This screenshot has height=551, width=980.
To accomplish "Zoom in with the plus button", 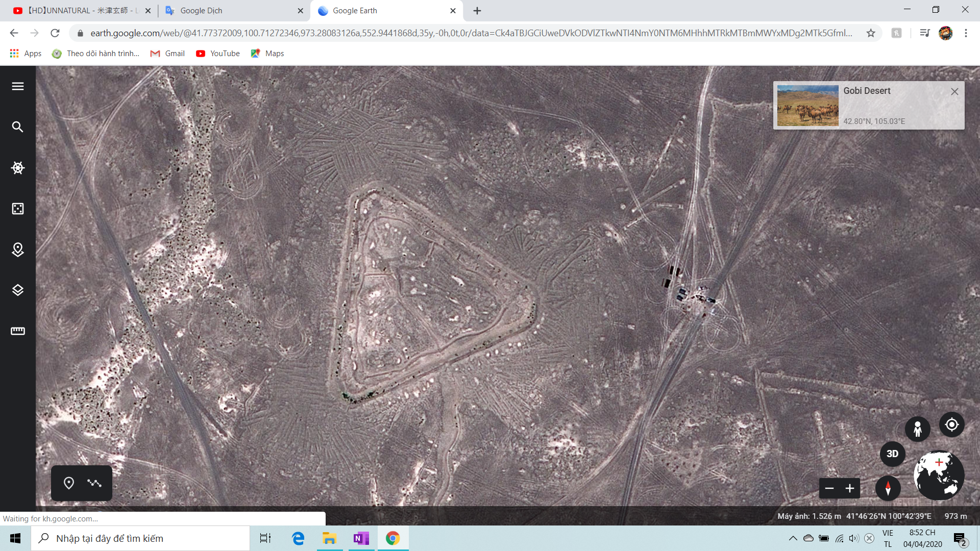I will pyautogui.click(x=850, y=488).
